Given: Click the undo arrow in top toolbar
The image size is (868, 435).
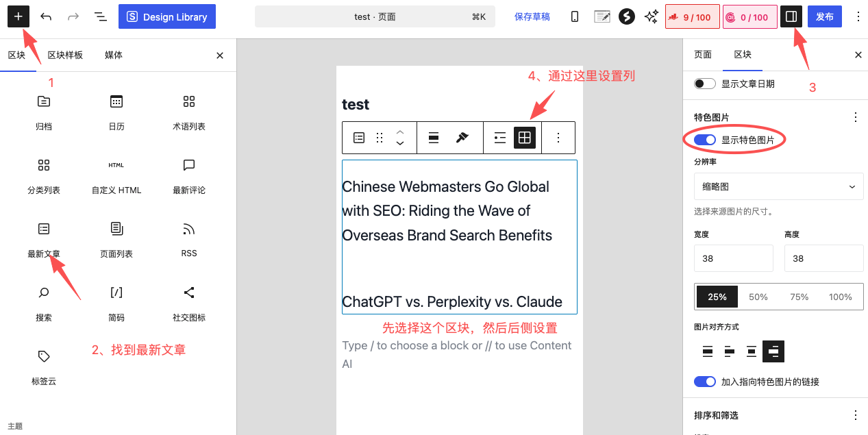Looking at the screenshot, I should tap(46, 16).
